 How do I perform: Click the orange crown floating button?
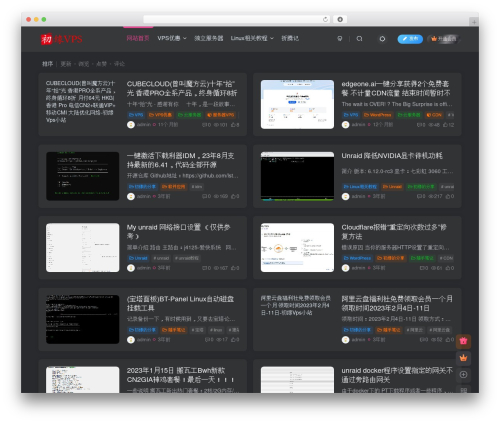463,358
